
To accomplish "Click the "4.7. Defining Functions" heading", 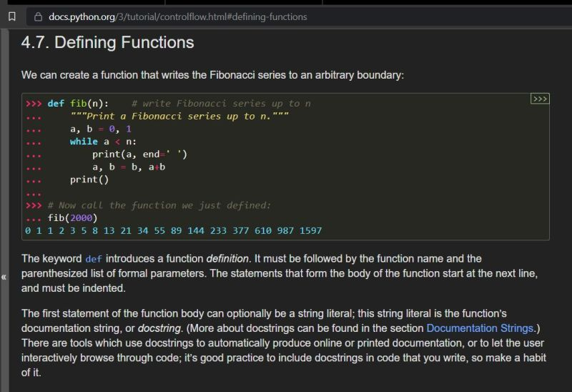I will (107, 43).
